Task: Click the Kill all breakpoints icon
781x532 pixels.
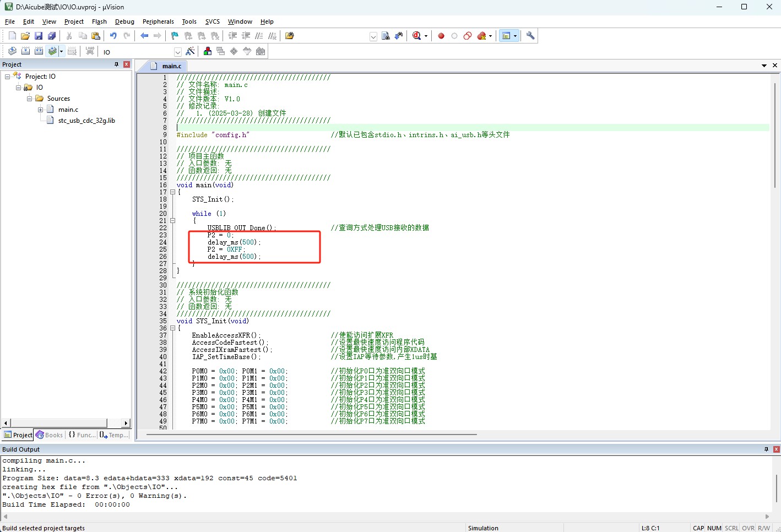Action: (482, 36)
